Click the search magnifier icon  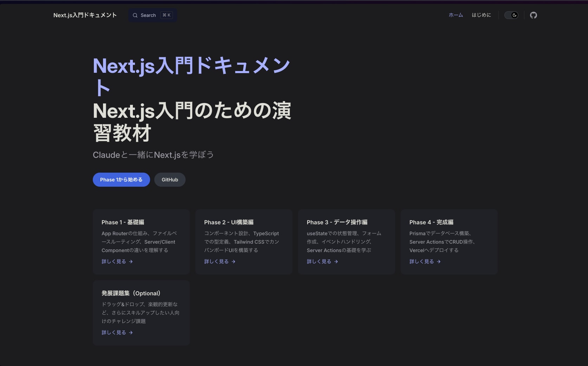coord(135,15)
